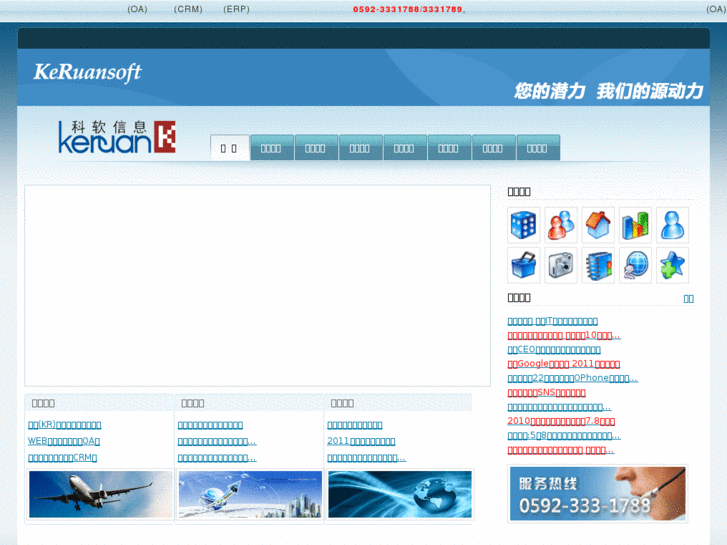Viewport: 727px width, 545px height.
Task: Click the single blue user icon
Action: tap(672, 225)
